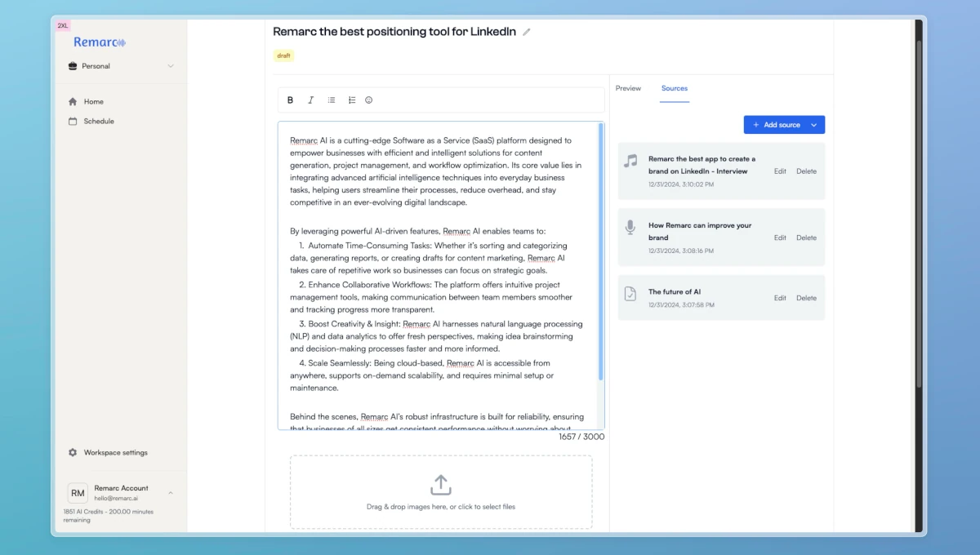Screen dimensions: 980x555
Task: Open the emoji picker
Action: [368, 100]
